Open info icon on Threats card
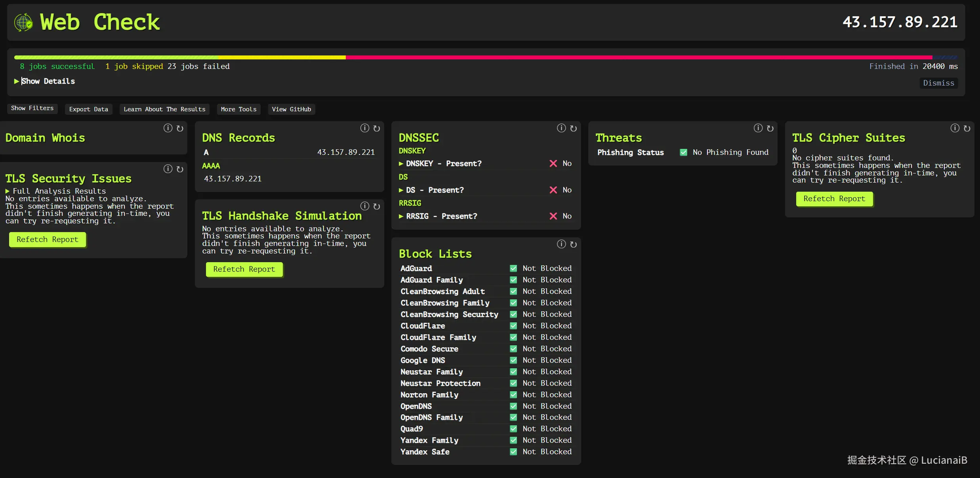 coord(758,128)
